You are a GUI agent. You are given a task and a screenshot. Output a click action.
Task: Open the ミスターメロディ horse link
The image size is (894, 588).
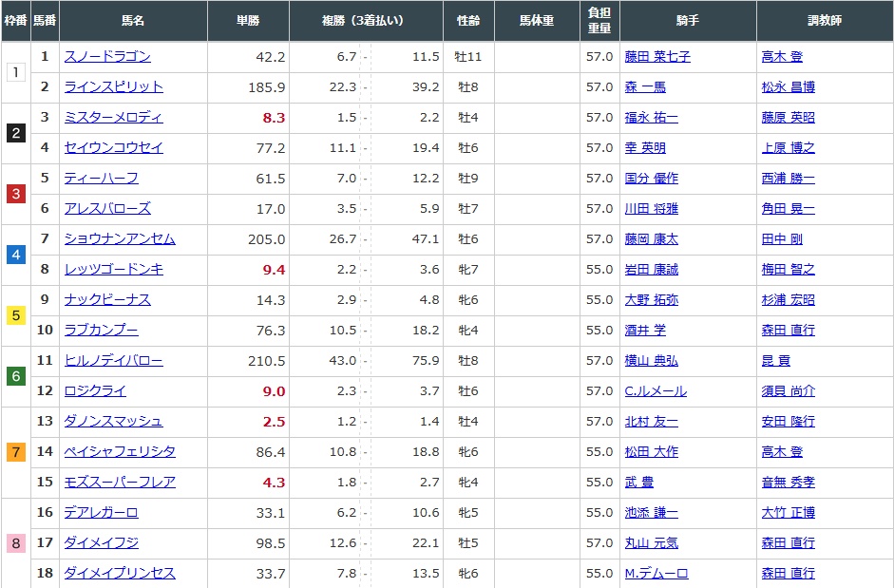113,118
